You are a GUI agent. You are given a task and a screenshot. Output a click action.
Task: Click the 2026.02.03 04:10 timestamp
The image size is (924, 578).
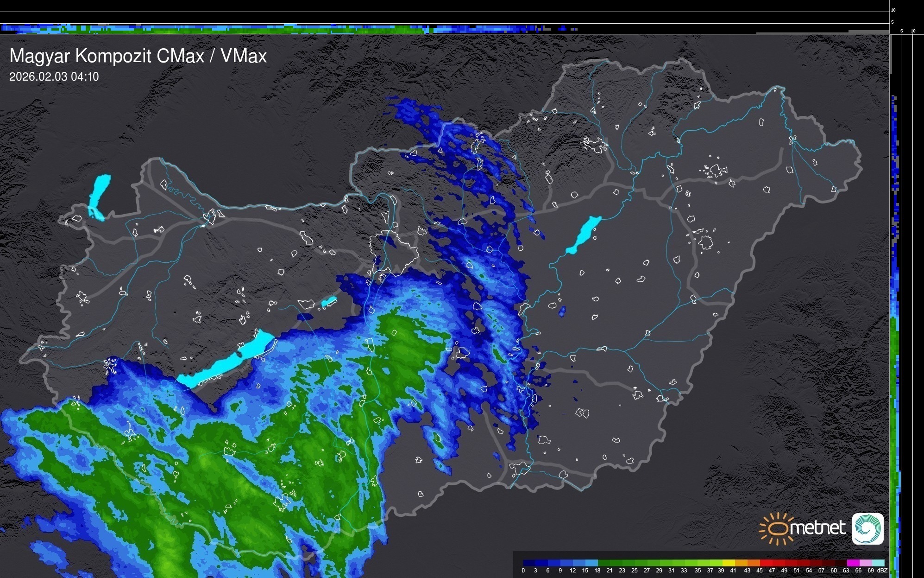click(x=54, y=77)
